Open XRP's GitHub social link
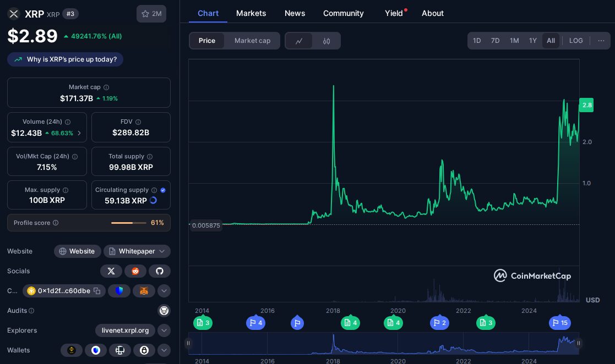The height and width of the screenshot is (364, 615). 160,271
